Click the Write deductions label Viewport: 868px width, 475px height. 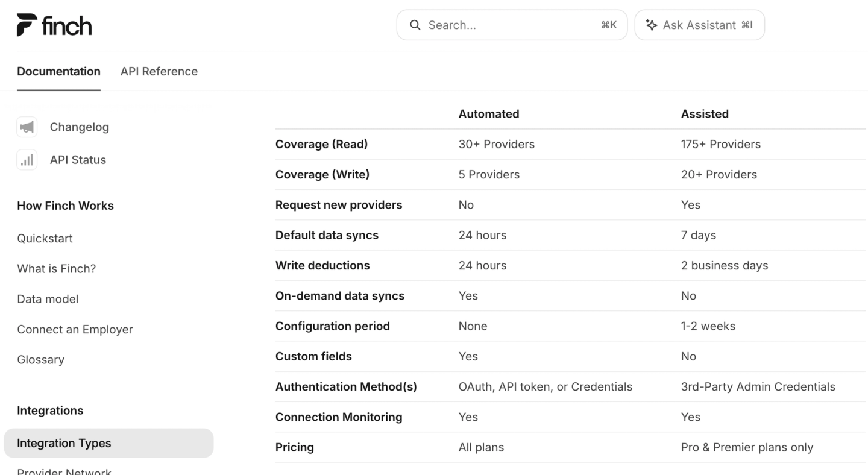[x=322, y=265]
